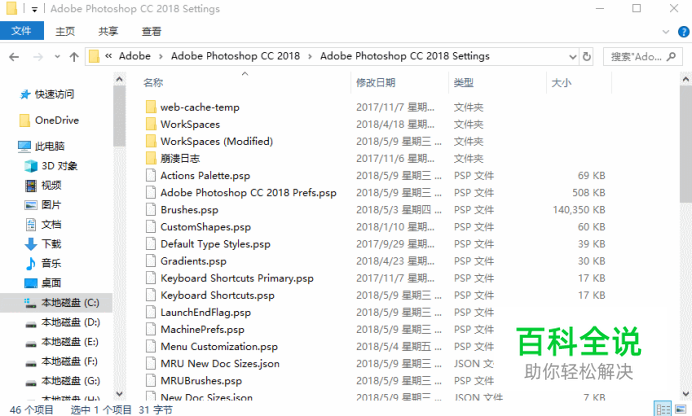Open address bar history dropdown

572,57
